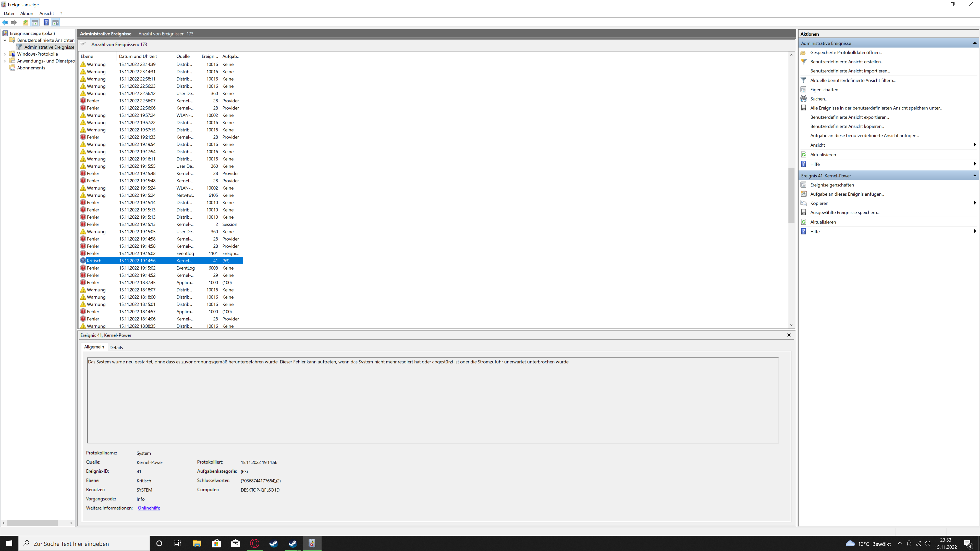Open the Windows Start menu
Screen dimensions: 980x551
[x=9, y=543]
